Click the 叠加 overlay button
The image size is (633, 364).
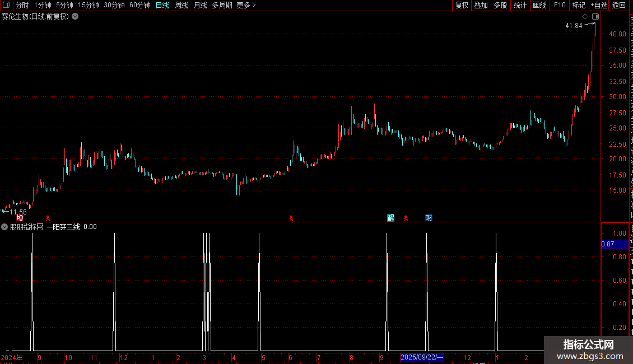tap(481, 5)
